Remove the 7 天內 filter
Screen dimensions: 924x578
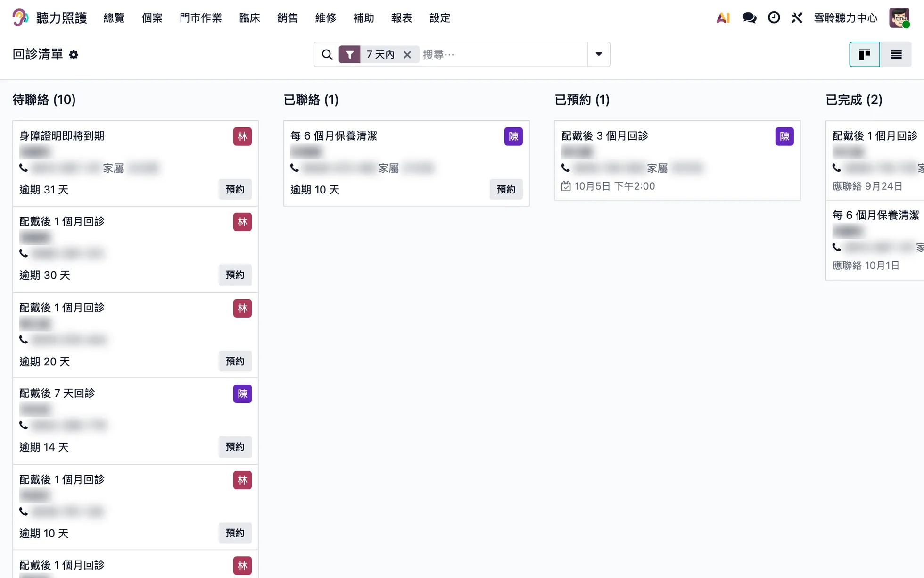tap(407, 55)
